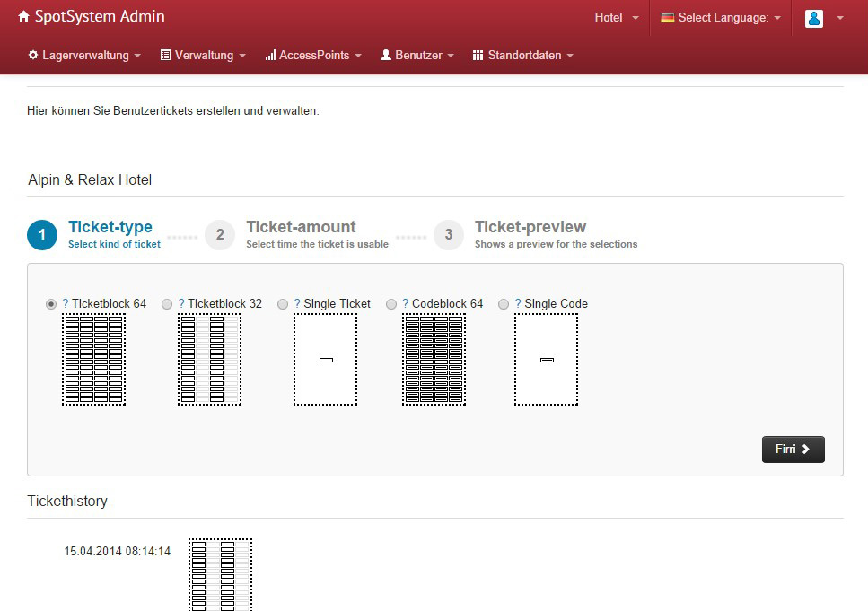Click the help question mark for Single Code
The height and width of the screenshot is (611, 868).
(518, 304)
